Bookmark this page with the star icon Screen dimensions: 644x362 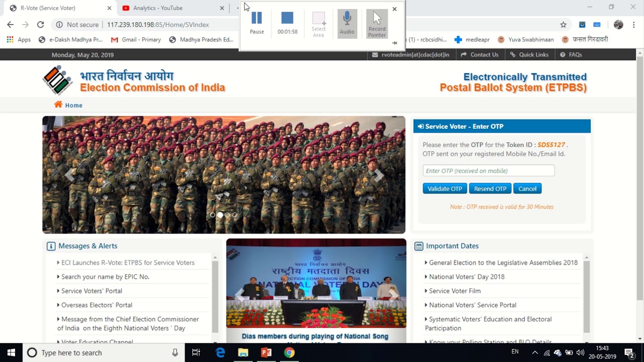coord(563,25)
